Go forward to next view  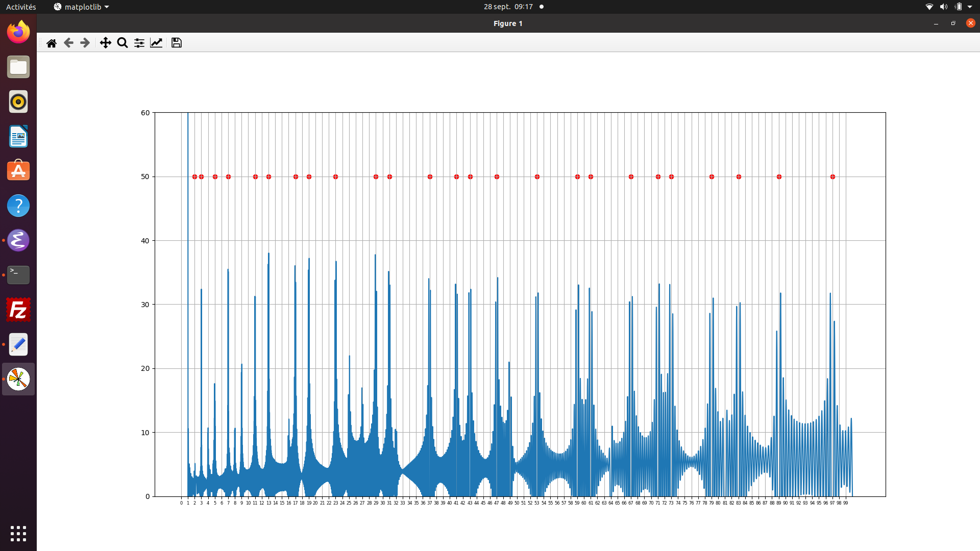[x=85, y=43]
